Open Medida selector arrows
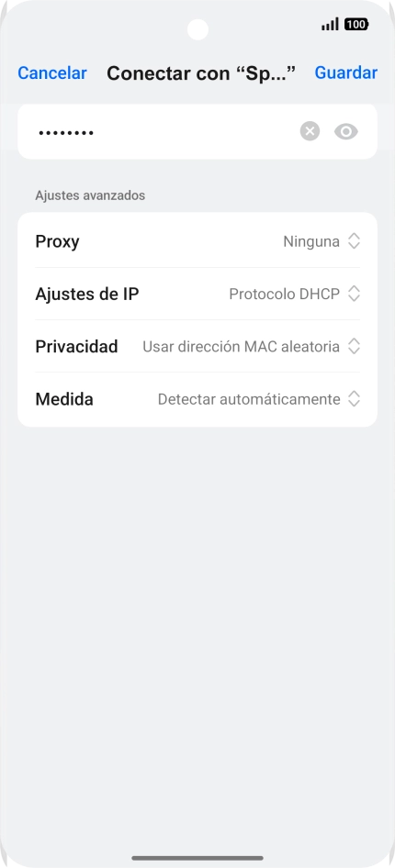 [x=354, y=398]
